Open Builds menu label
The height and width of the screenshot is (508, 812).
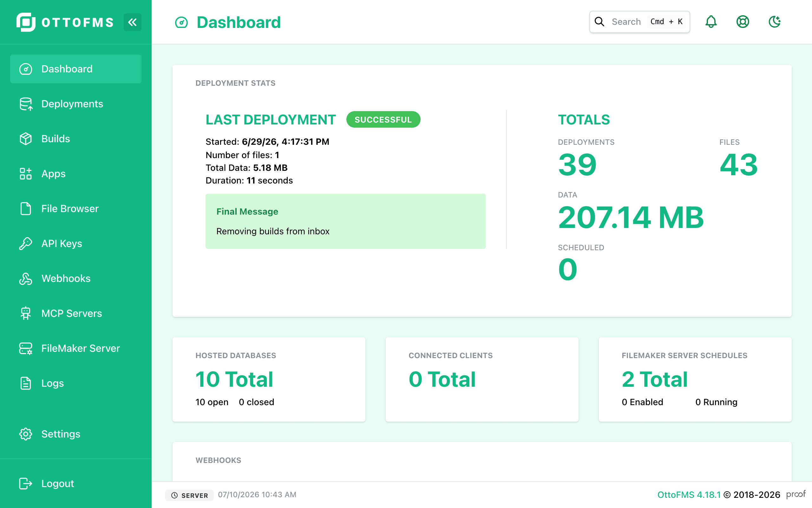point(56,139)
